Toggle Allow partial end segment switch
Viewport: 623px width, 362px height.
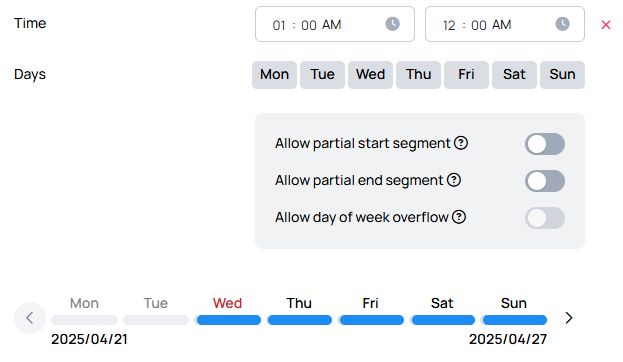click(x=545, y=181)
